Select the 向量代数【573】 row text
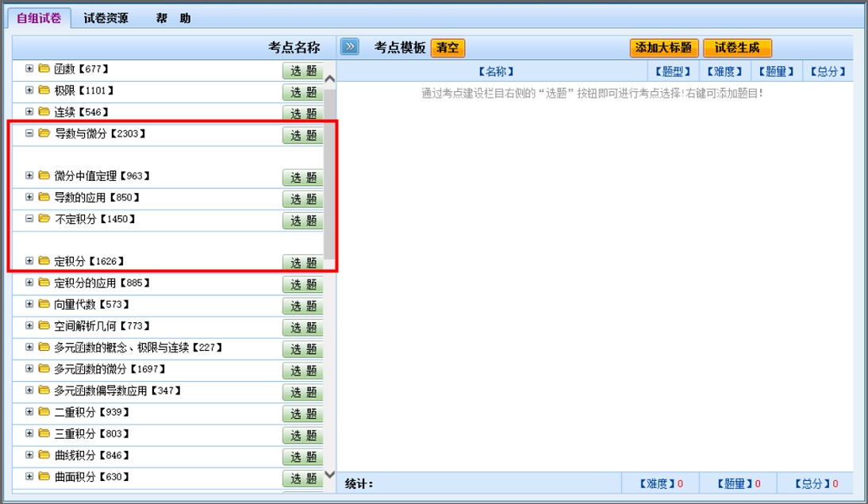868x504 pixels. point(92,304)
